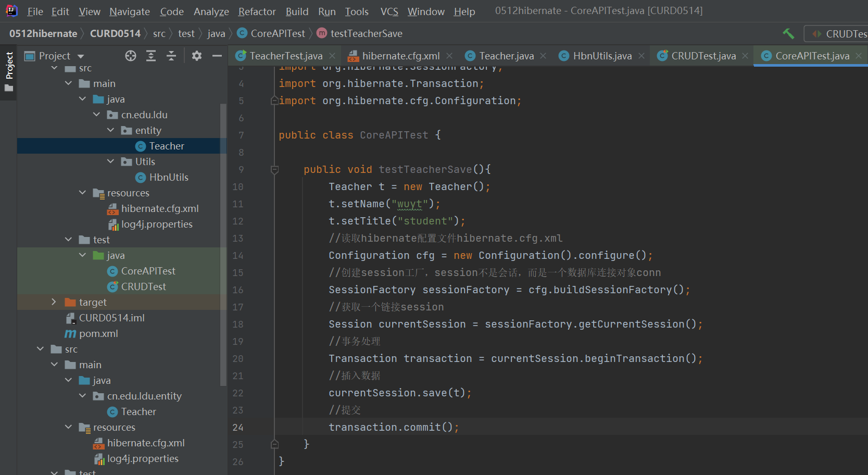The image size is (868, 475).
Task: Close the CRUDTest.java tab
Action: (745, 56)
